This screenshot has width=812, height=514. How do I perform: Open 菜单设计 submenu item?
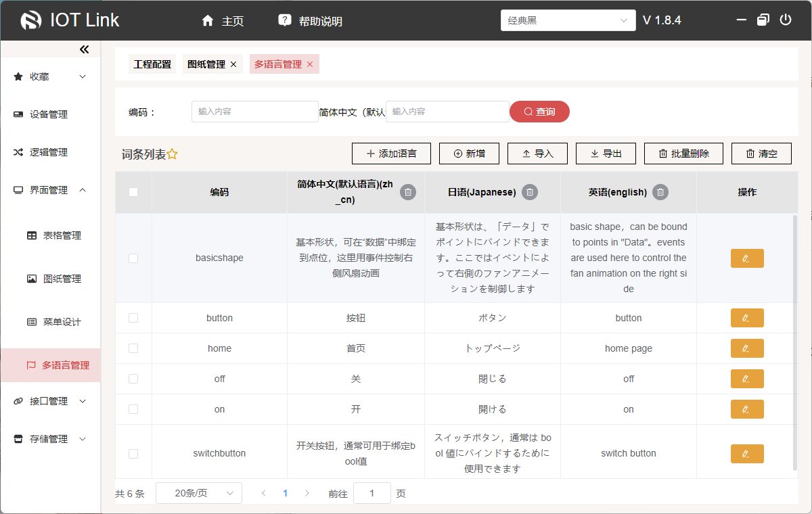tap(51, 322)
